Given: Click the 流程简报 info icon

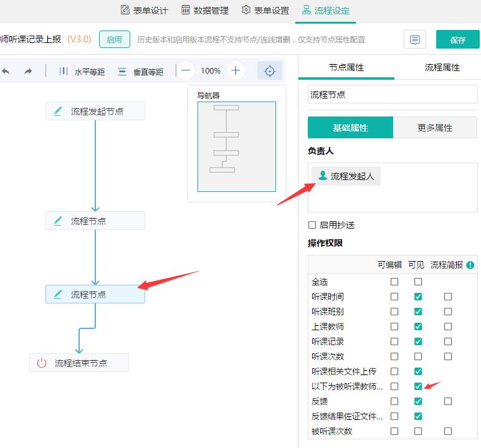Looking at the screenshot, I should (x=470, y=265).
